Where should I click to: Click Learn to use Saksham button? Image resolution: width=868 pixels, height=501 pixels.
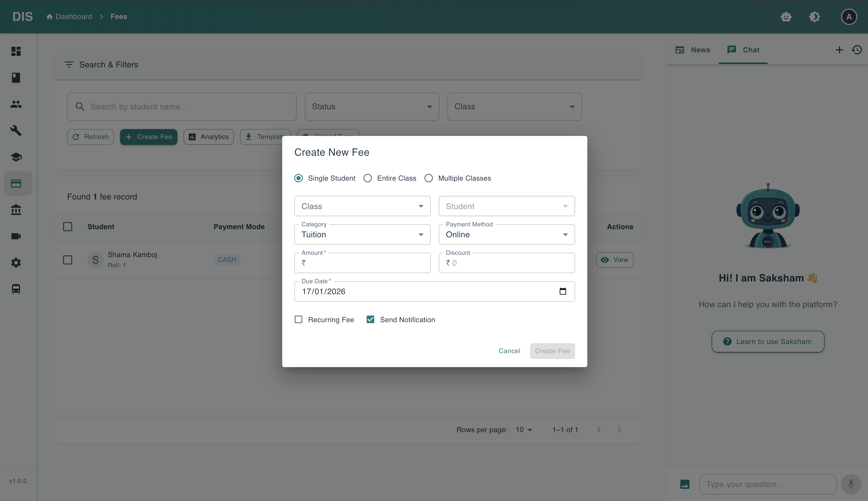click(x=768, y=342)
